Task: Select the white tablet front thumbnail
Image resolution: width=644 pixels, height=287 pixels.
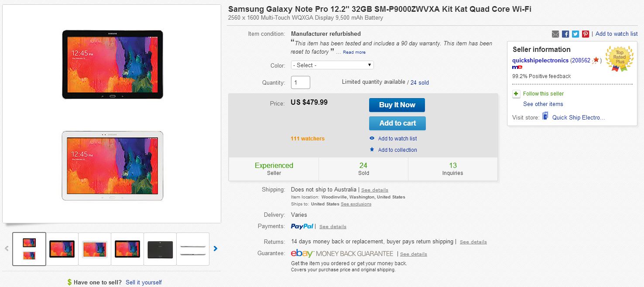Action: pyautogui.click(x=95, y=249)
